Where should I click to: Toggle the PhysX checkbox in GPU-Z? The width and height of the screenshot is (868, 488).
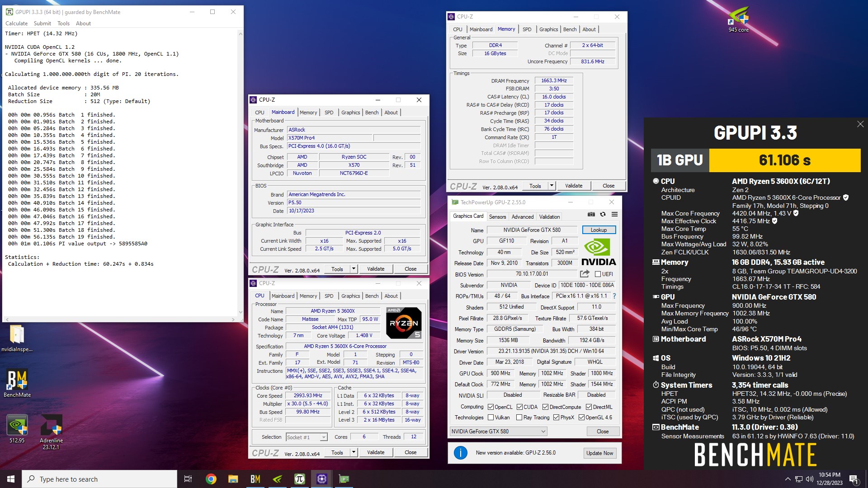tap(556, 418)
